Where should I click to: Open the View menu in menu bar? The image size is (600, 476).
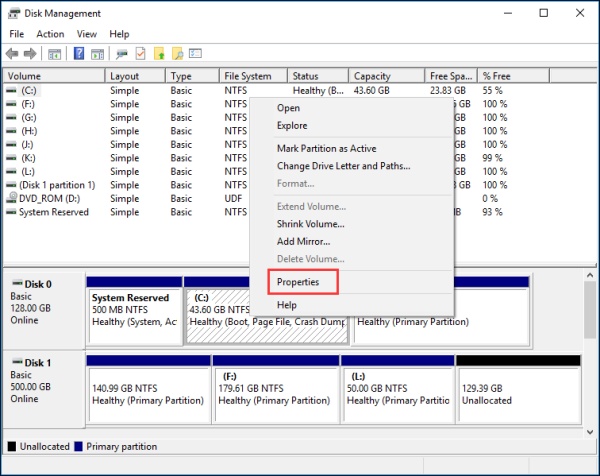(x=87, y=34)
